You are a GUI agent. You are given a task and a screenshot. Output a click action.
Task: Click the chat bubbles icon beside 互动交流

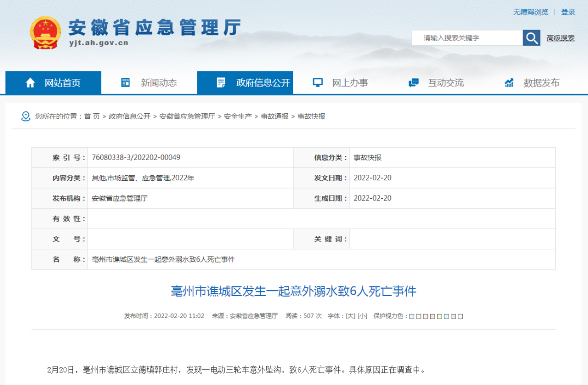414,83
